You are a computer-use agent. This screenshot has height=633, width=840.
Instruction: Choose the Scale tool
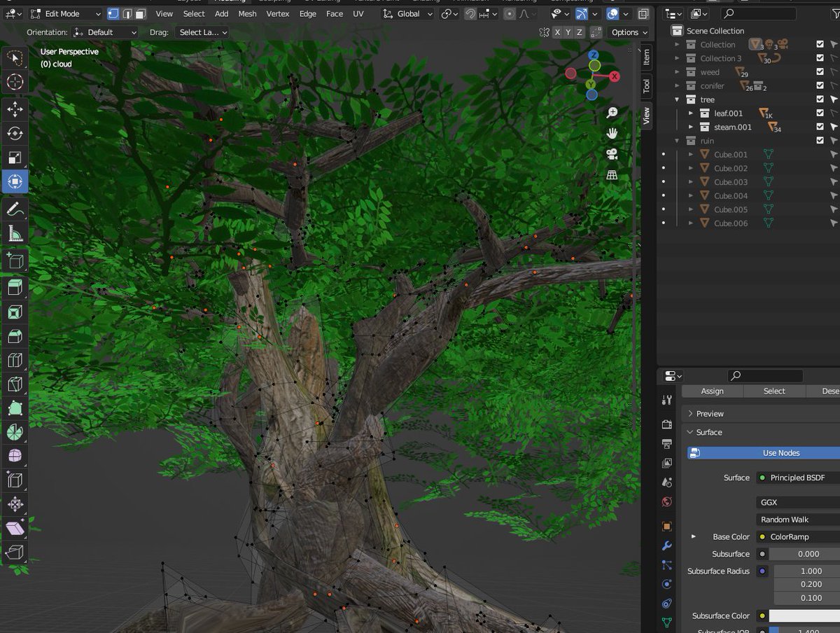[x=15, y=158]
